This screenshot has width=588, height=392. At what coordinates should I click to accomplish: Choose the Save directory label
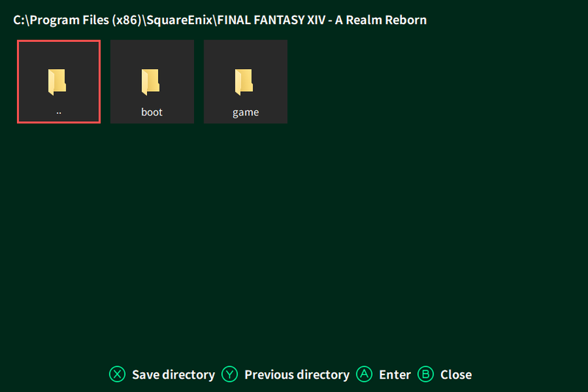pyautogui.click(x=173, y=374)
